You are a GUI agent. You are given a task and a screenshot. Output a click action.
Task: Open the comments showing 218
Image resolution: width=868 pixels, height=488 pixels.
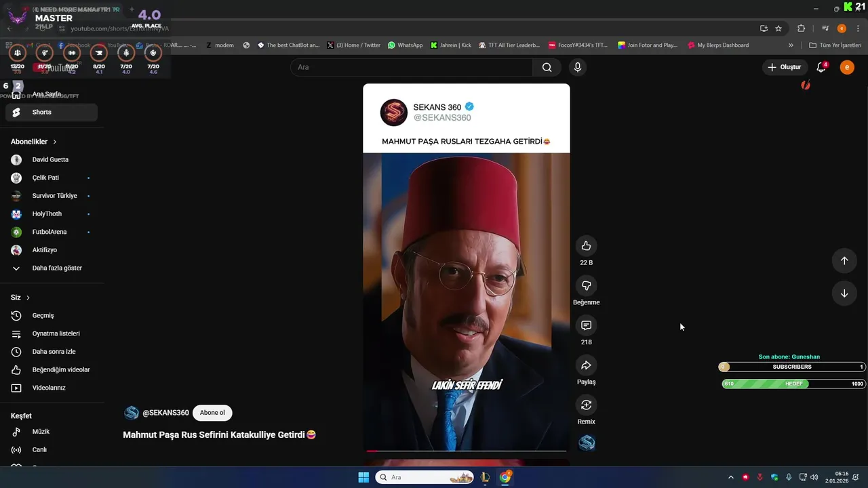coord(587,326)
